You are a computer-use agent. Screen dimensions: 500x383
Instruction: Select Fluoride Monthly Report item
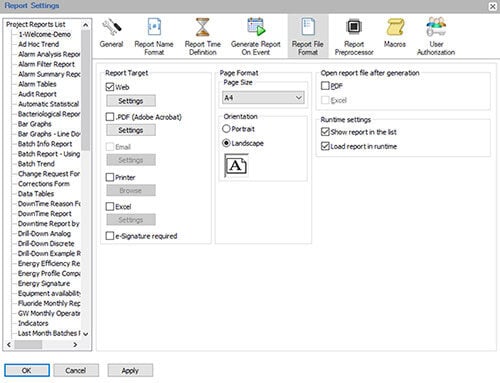point(49,303)
